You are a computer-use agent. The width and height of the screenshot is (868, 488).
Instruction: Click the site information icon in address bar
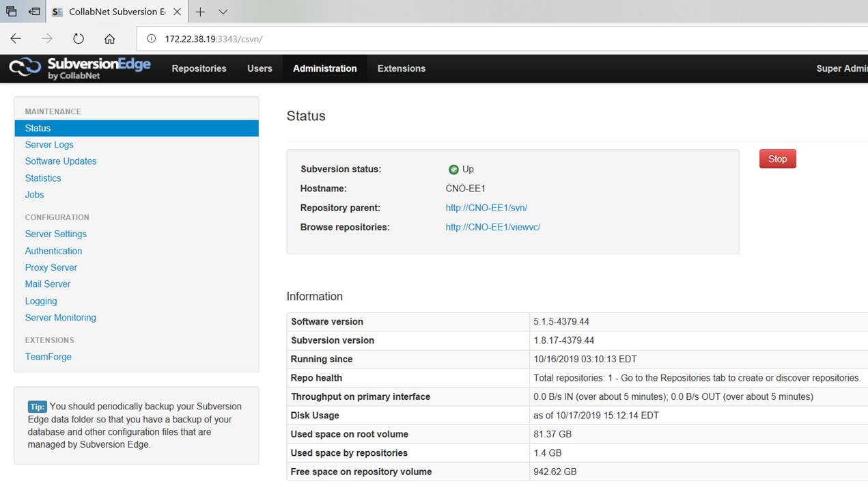point(152,39)
